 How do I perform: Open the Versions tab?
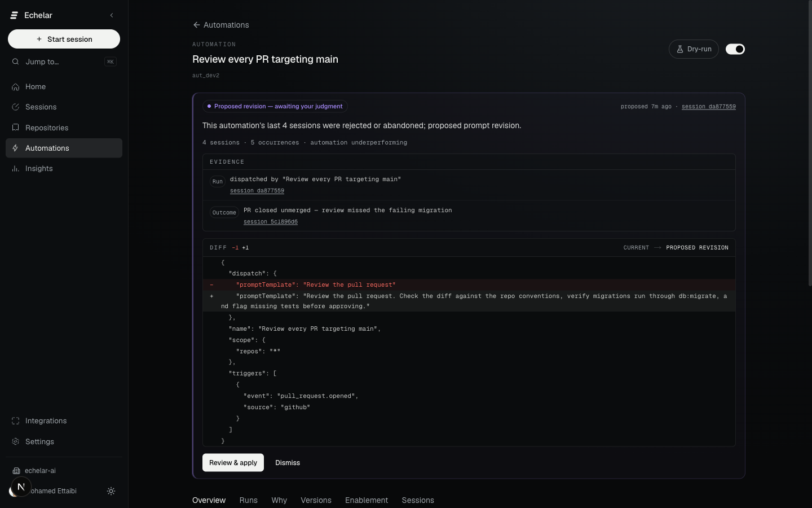tap(316, 500)
